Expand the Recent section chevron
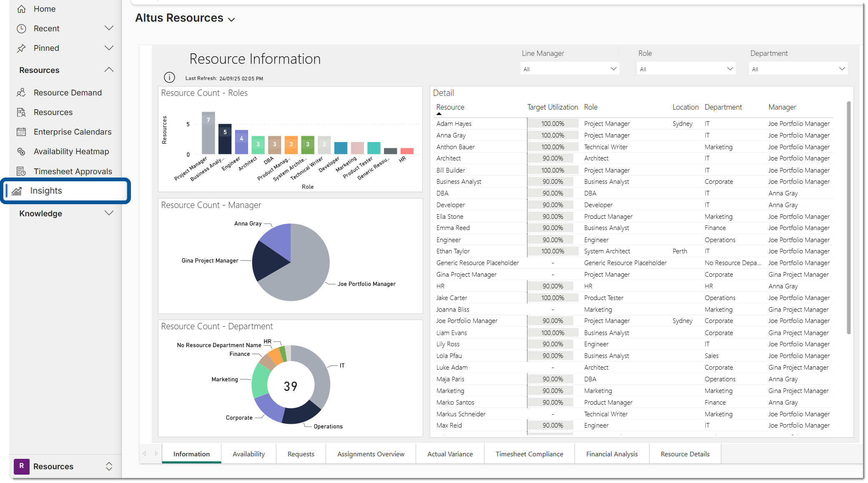 [109, 28]
